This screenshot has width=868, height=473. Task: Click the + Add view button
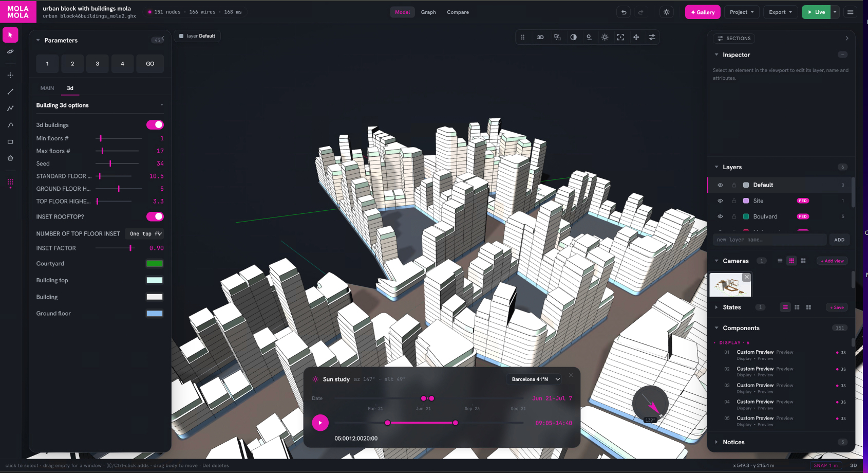832,261
